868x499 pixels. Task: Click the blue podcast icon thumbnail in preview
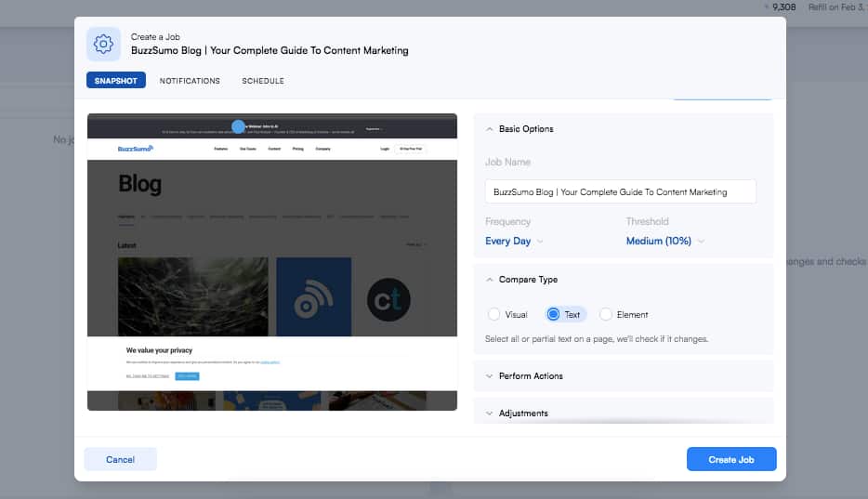pos(313,296)
